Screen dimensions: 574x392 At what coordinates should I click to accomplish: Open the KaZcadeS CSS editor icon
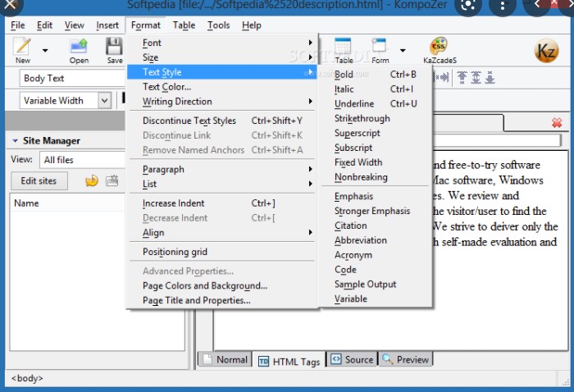click(439, 46)
